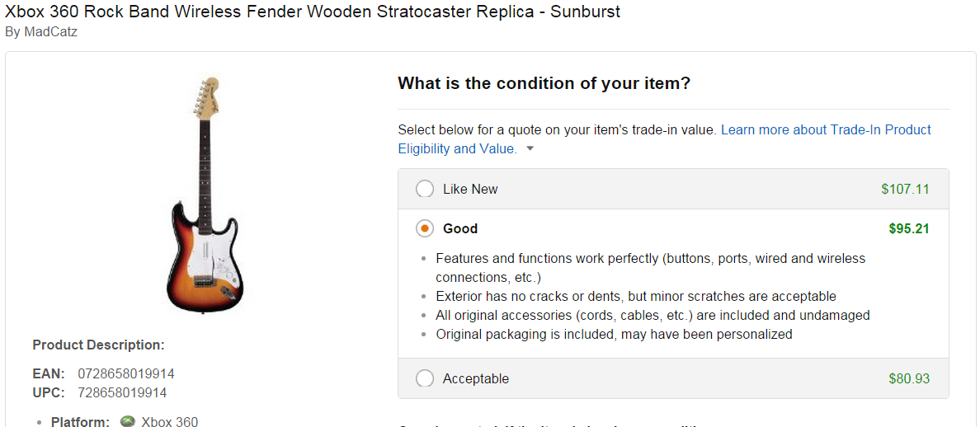Click the product title Xbox 360 Rock Band
This screenshot has width=980, height=427.
coord(313,12)
